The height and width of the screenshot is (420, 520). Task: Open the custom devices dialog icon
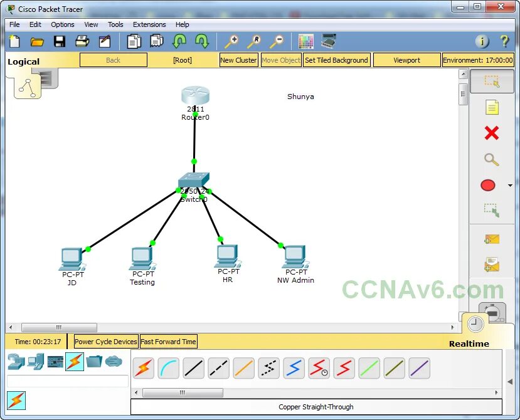point(329,41)
